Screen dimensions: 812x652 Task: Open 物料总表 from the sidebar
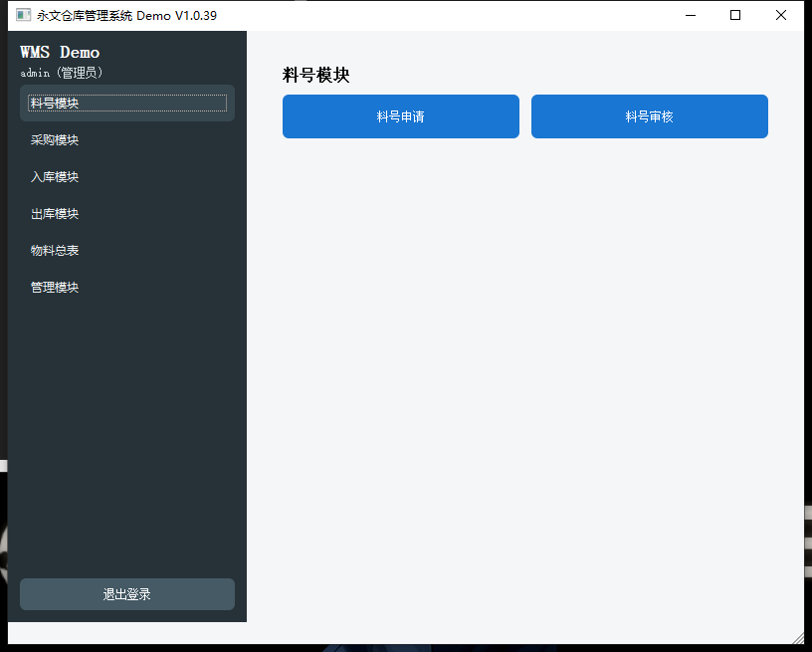[x=127, y=250]
